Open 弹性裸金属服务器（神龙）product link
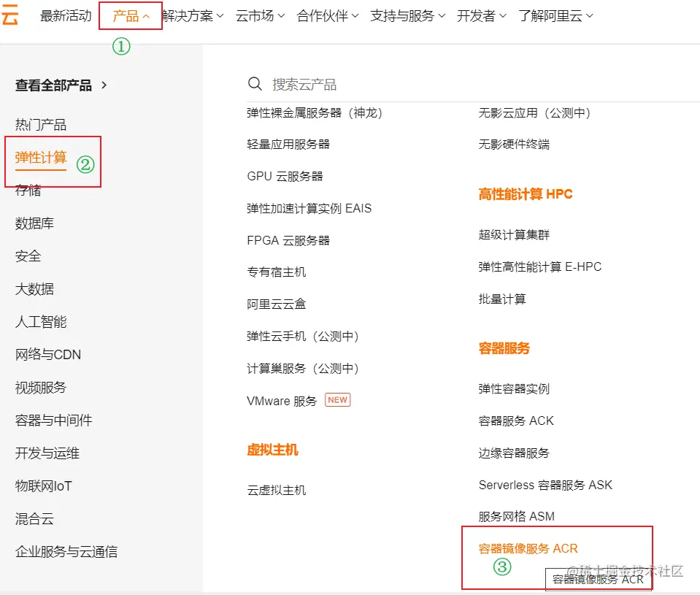Image resolution: width=700 pixels, height=595 pixels. 315,112
